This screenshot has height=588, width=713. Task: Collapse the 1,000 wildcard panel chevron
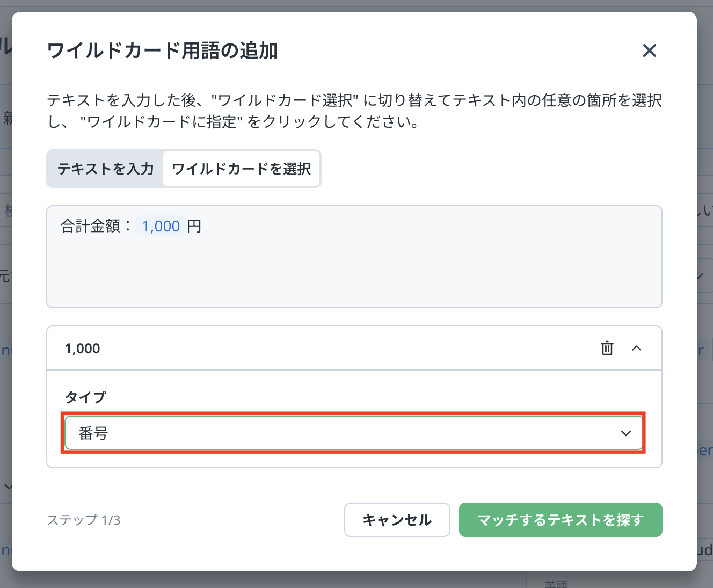point(636,348)
